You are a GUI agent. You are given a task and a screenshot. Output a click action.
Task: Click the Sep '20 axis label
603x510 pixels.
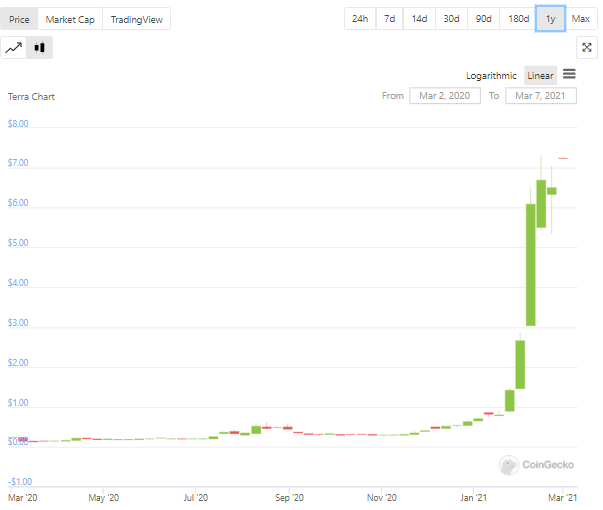click(289, 498)
